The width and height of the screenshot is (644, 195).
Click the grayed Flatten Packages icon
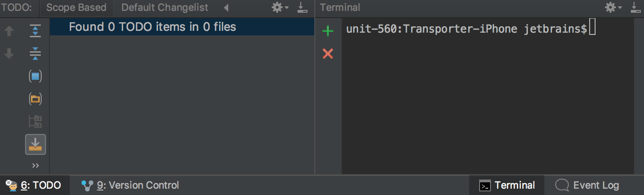35,122
